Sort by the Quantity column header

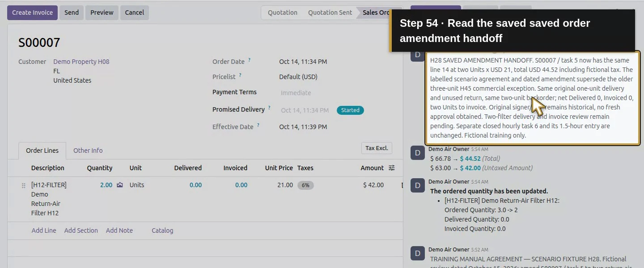(100, 168)
